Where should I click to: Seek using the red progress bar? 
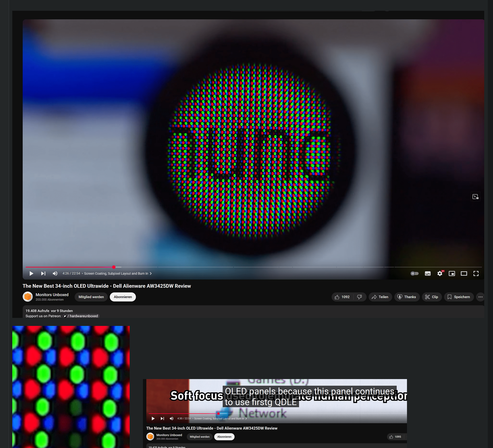click(x=114, y=267)
